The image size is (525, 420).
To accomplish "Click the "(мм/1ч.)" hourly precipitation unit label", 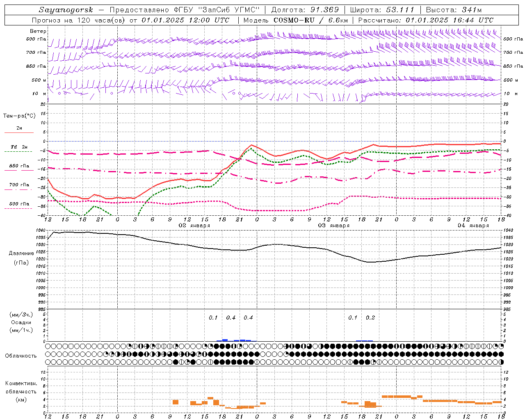I will tap(21, 330).
